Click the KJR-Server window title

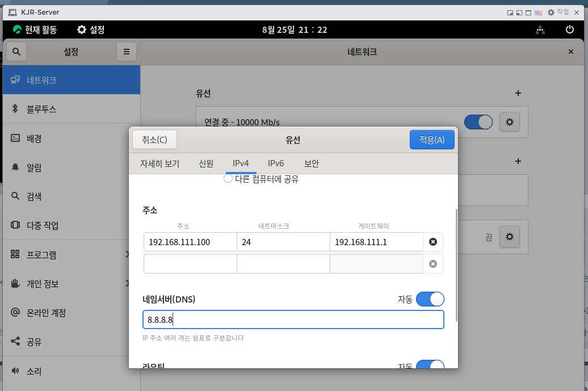[x=40, y=12]
